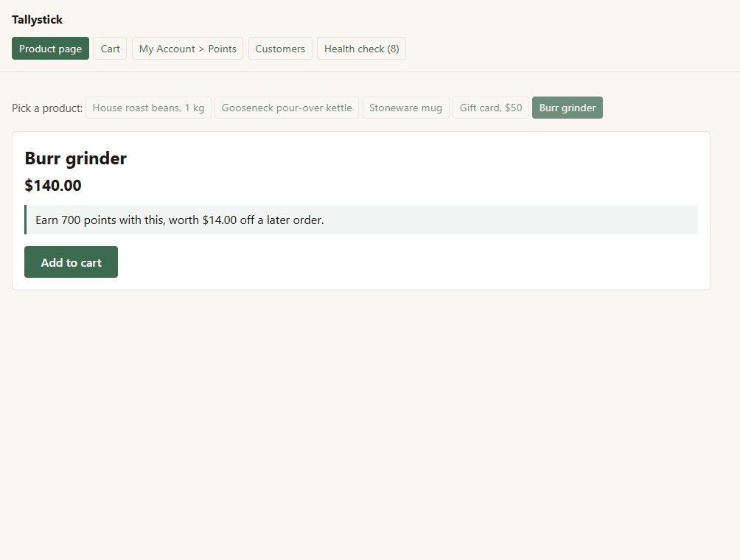The image size is (740, 560).
Task: Choose Gooseneck pour-over kettle product
Action: click(x=287, y=108)
